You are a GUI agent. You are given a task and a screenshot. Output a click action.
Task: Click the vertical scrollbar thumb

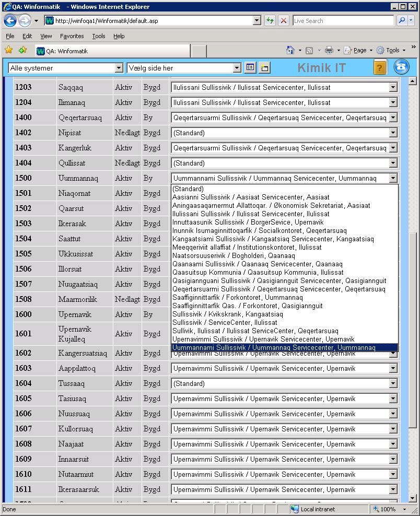click(413, 330)
